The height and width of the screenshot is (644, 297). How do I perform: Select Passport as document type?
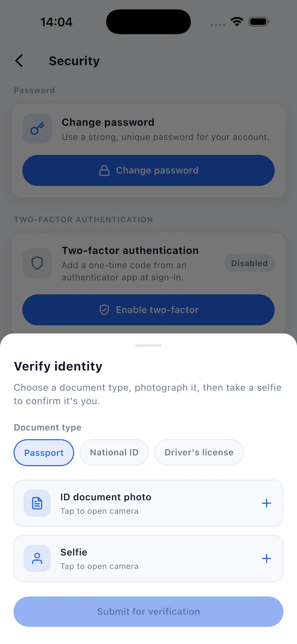pos(44,452)
